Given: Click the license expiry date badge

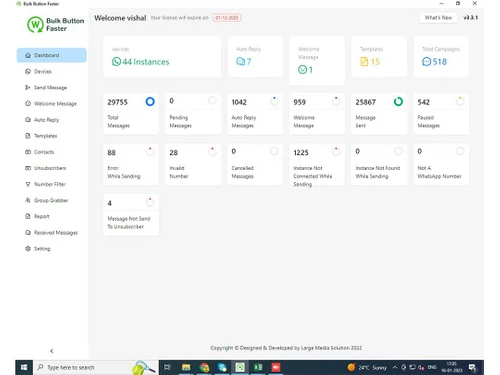Looking at the screenshot, I should (x=227, y=18).
